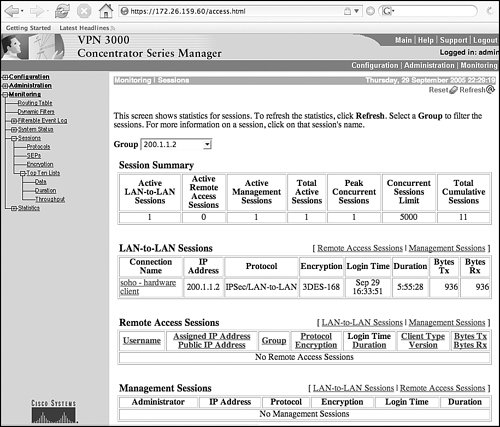Click the IPSec/LAN-to-LAN protocol cell
This screenshot has width=500, height=427.
tap(261, 287)
